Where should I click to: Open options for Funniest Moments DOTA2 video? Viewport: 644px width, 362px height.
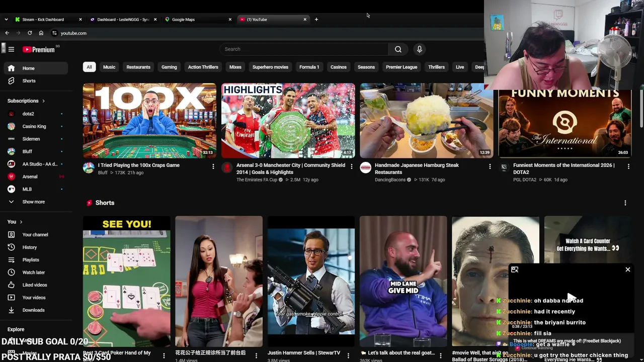click(x=628, y=166)
